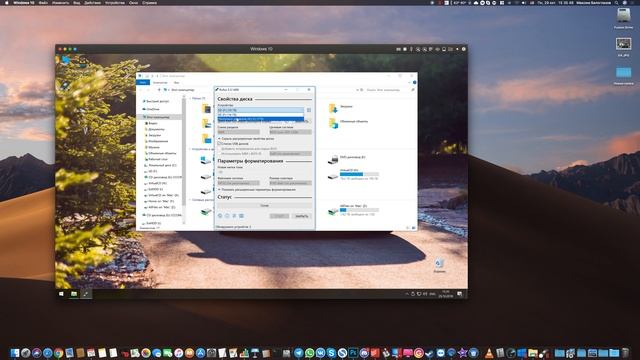Click the Windows Start button

coord(61,293)
